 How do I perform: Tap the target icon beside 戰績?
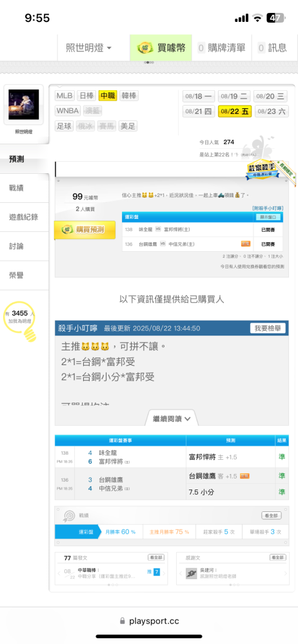tap(68, 515)
